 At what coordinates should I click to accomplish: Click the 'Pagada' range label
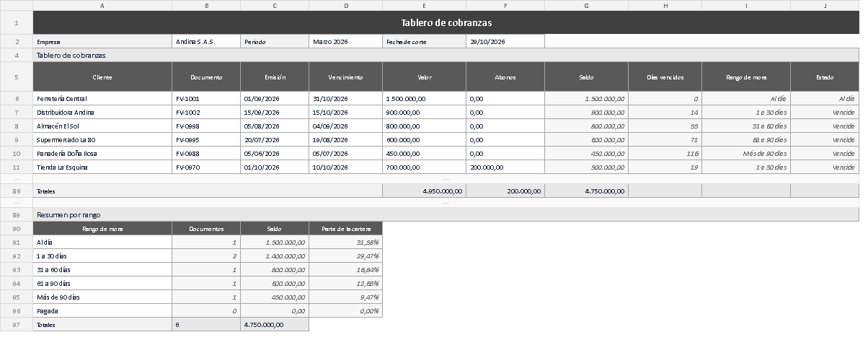click(102, 311)
